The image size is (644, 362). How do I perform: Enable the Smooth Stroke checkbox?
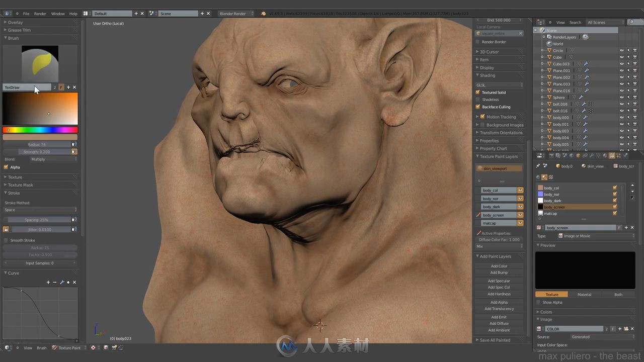6,240
